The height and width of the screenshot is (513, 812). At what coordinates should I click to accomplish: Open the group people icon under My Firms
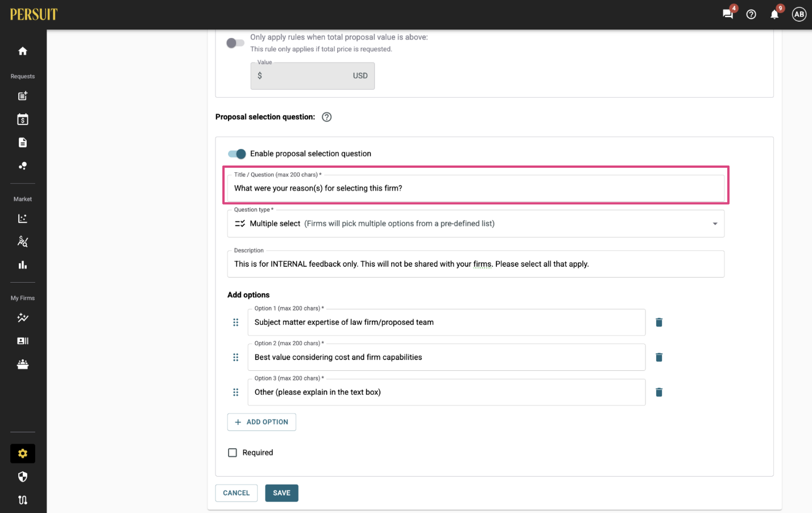point(23,365)
